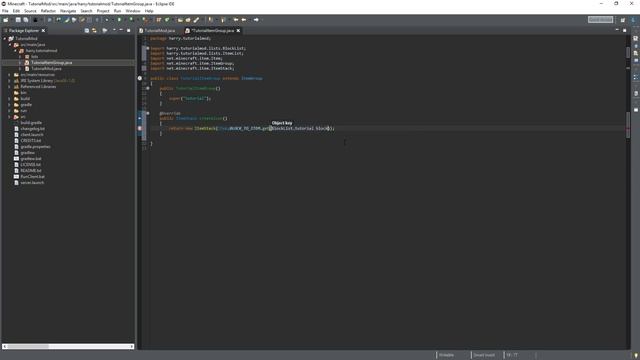Click the New Java Package icon

(x=158, y=20)
